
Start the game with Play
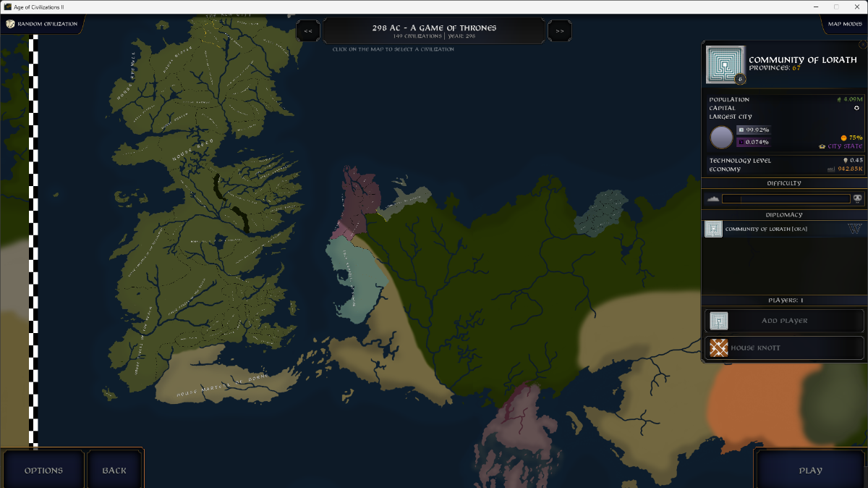pyautogui.click(x=811, y=470)
